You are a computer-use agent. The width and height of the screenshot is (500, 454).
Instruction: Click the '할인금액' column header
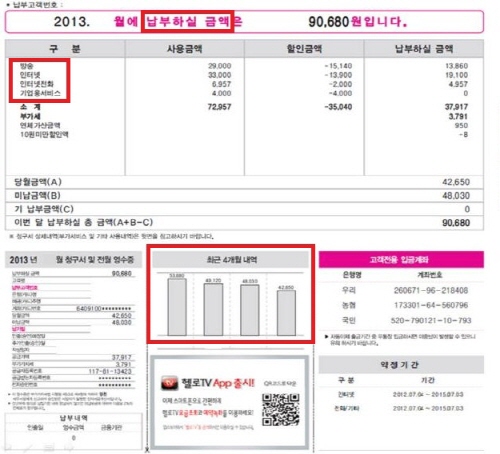coord(304,49)
